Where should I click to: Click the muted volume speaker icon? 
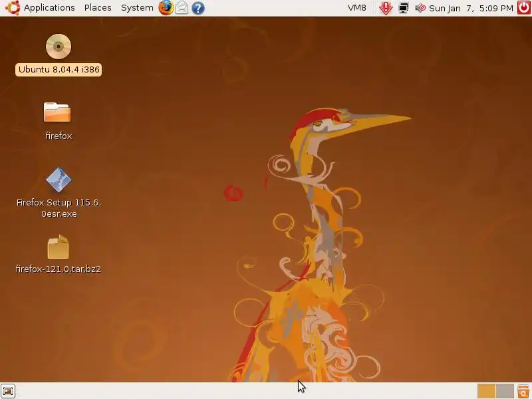click(420, 8)
